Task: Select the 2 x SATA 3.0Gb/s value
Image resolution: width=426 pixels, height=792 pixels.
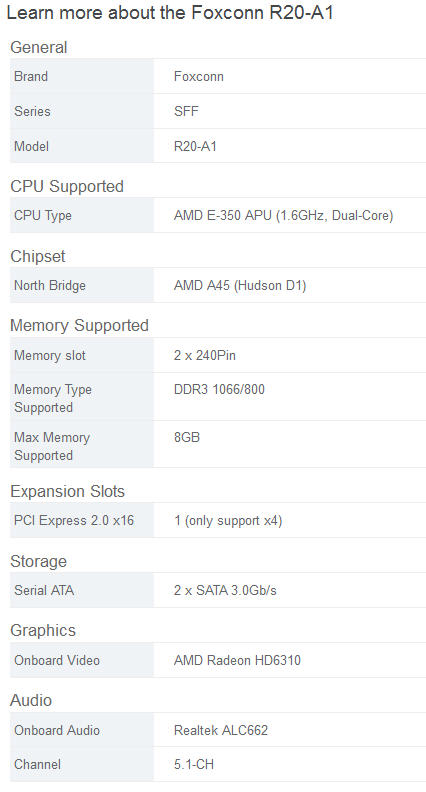Action: 225,590
